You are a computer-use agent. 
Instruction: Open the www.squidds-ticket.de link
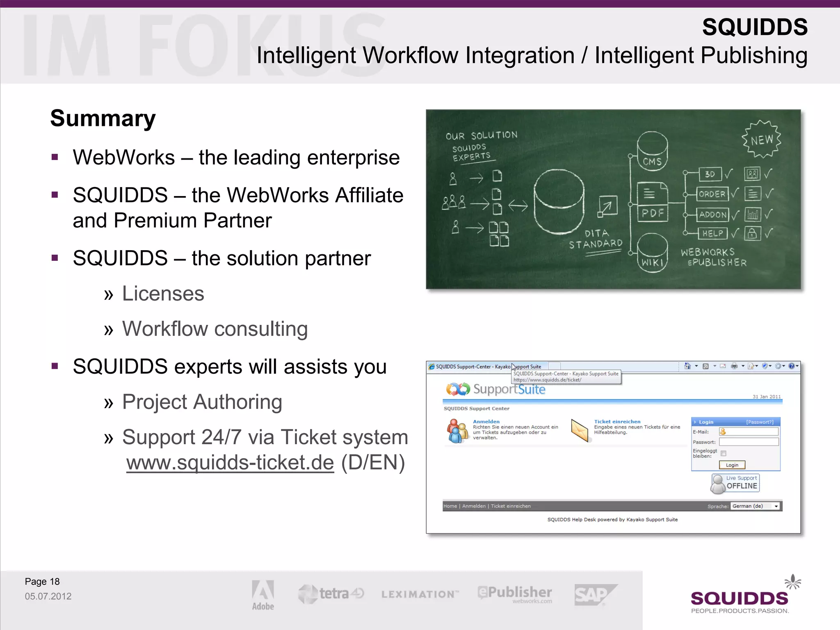click(230, 463)
